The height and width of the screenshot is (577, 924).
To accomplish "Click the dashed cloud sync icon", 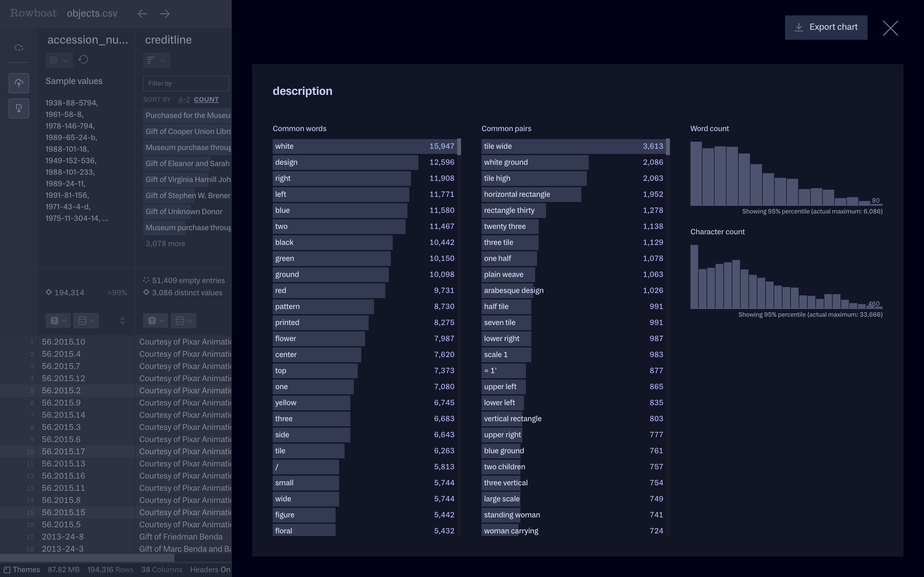I will point(19,48).
